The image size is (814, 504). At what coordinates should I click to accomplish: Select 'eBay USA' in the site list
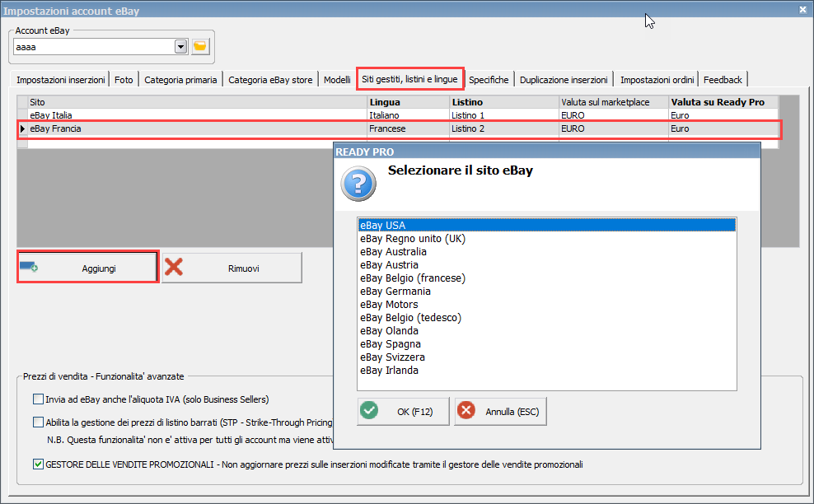coord(546,226)
